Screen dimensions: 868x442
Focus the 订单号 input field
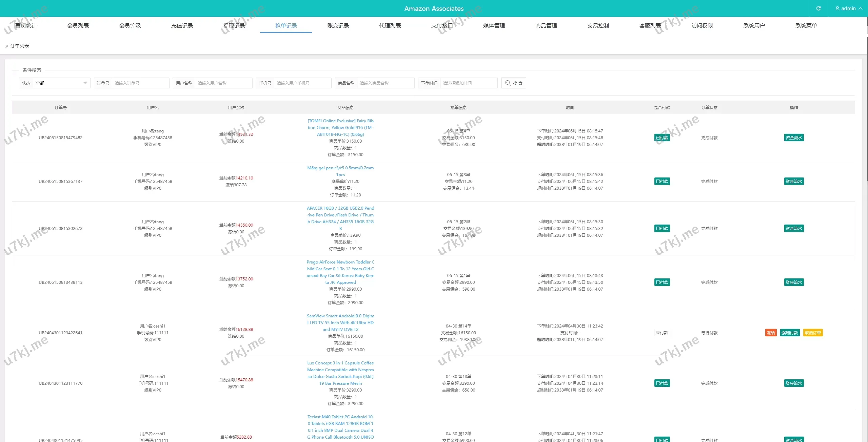(140, 83)
